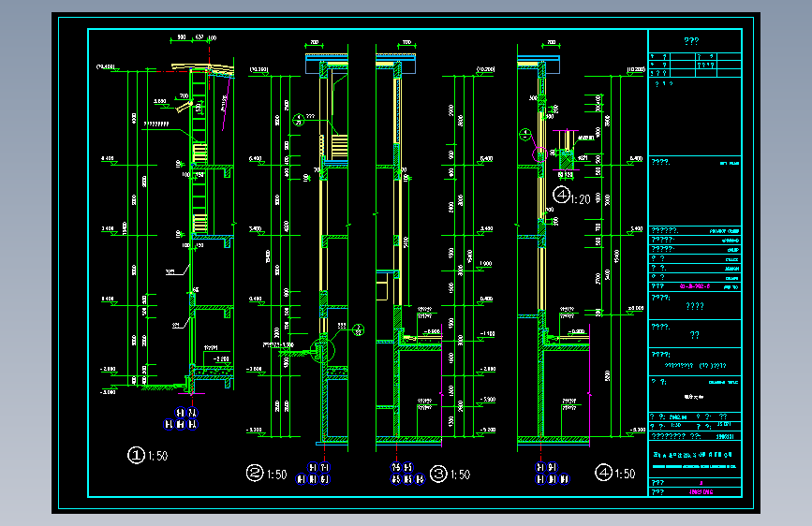Pick the -5.300 bottom elevation of section 2
The width and height of the screenshot is (812, 526).
[x=254, y=430]
